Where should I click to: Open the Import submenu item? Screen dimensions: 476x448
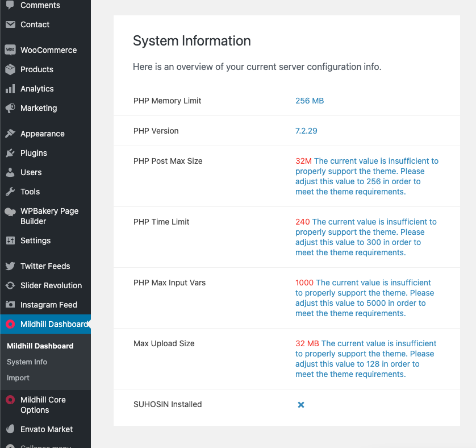coord(18,378)
